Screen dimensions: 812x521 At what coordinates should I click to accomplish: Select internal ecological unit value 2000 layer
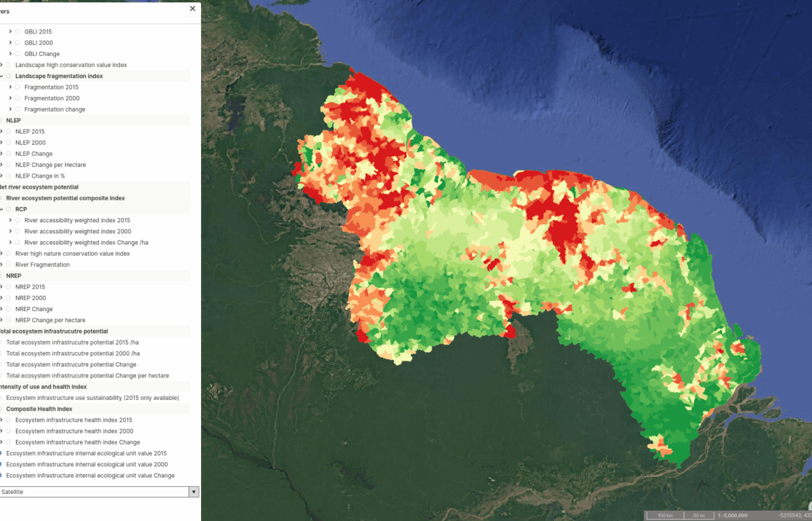(87, 464)
